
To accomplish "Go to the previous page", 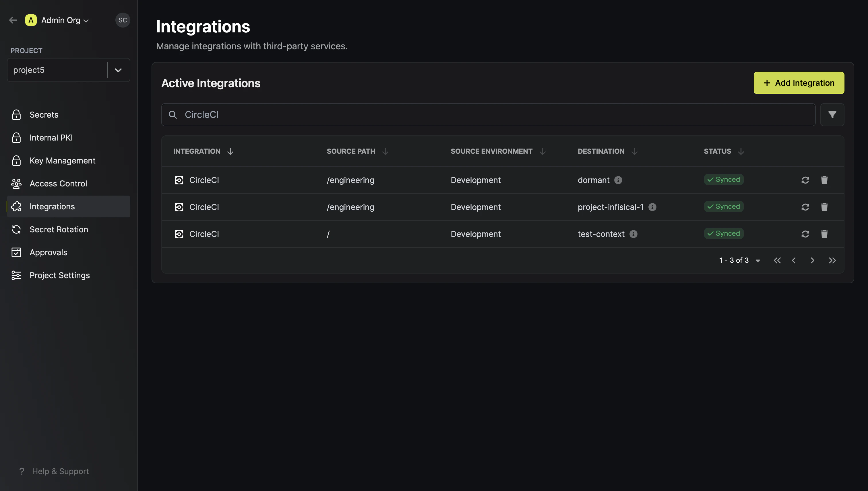I will (794, 260).
